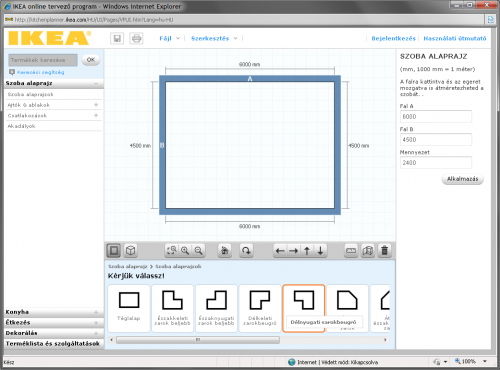Select Északkeleti sarok beljebb room shape
Screen dimensions: 500x370
[173, 308]
